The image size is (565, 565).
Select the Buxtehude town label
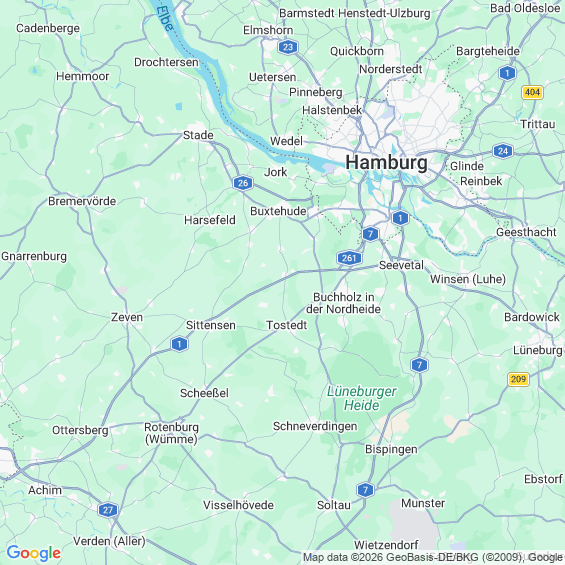278,211
